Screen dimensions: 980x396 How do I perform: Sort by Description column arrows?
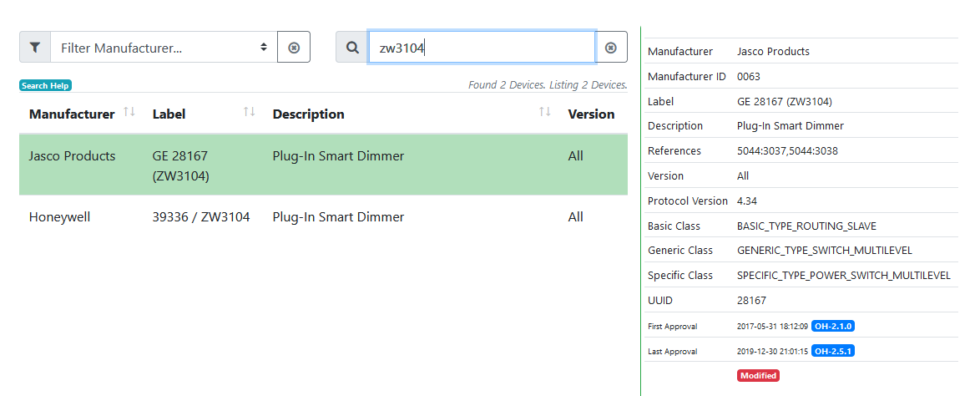544,112
